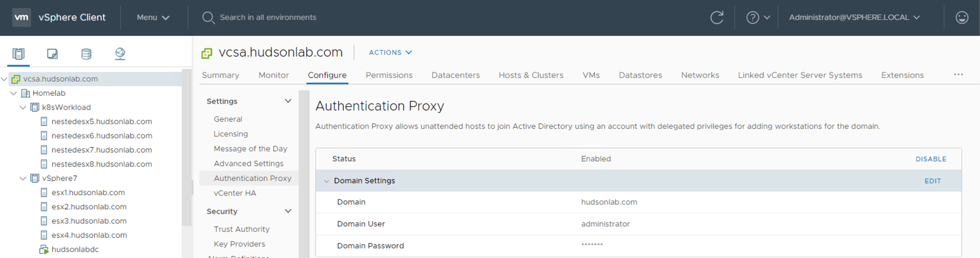Image resolution: width=980 pixels, height=258 pixels.
Task: Click host icon for nestedesx6.hudsonlab.com
Action: click(x=44, y=136)
